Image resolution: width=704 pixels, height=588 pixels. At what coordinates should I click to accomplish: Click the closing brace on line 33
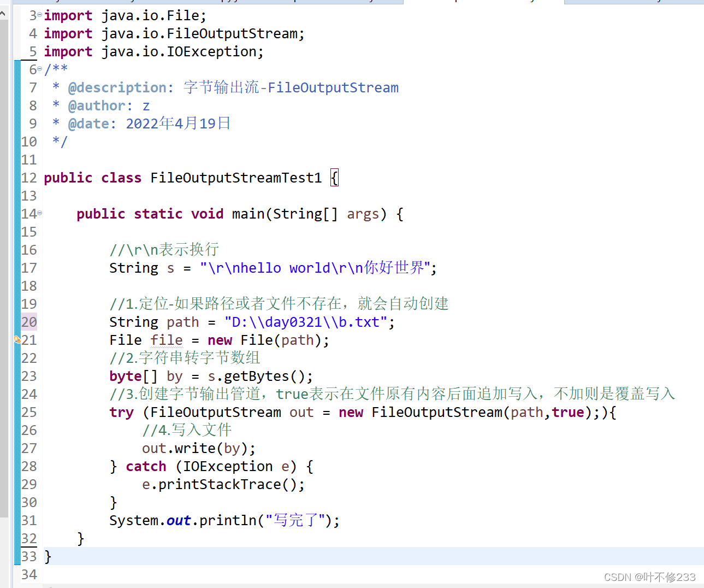pyautogui.click(x=48, y=556)
